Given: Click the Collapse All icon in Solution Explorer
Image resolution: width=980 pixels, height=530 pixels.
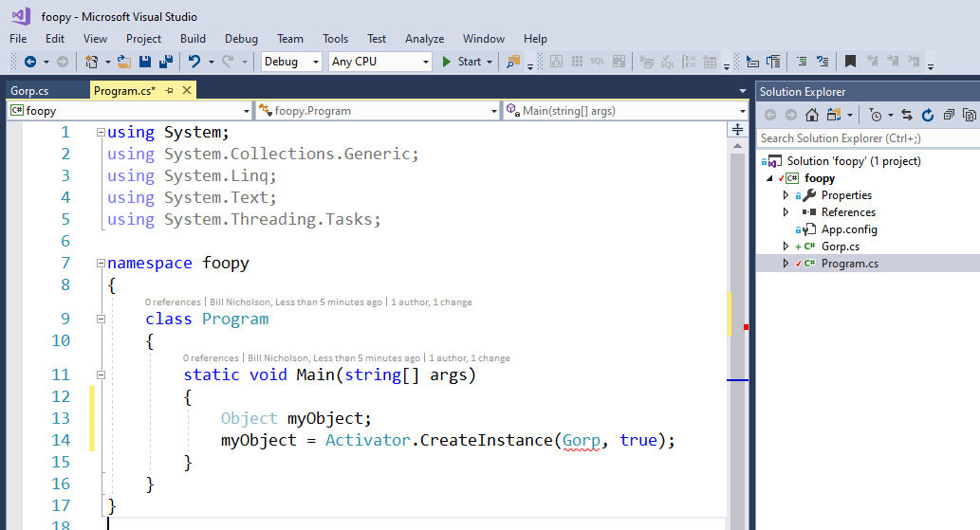Looking at the screenshot, I should [949, 115].
